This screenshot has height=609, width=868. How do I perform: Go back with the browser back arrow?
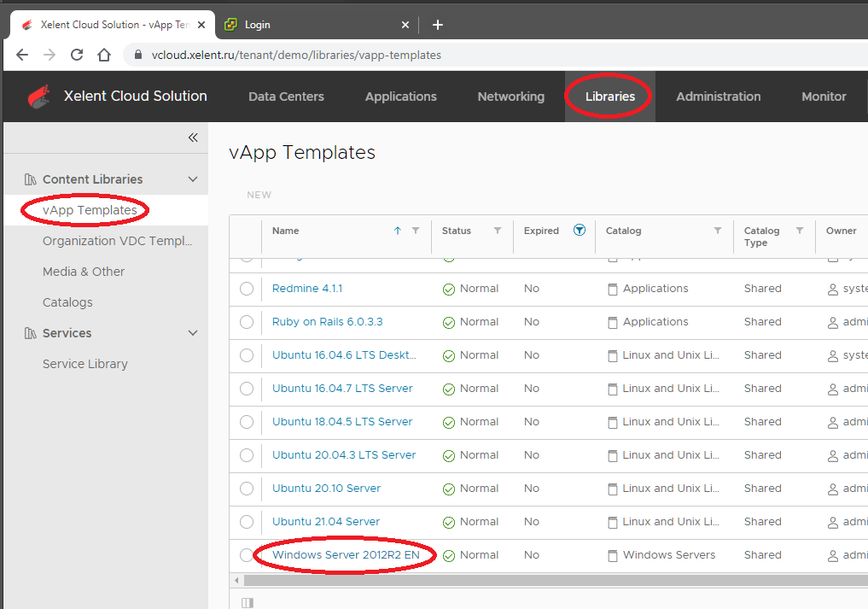22,55
